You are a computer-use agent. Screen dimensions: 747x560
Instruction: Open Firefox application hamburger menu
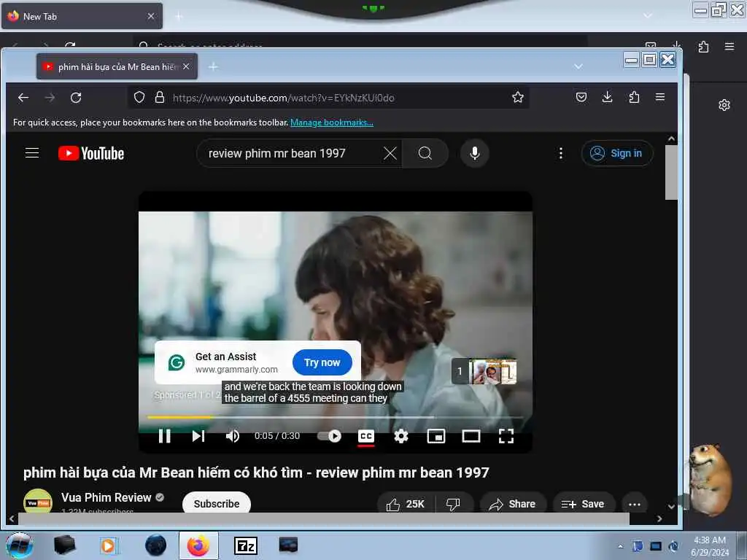pos(660,97)
